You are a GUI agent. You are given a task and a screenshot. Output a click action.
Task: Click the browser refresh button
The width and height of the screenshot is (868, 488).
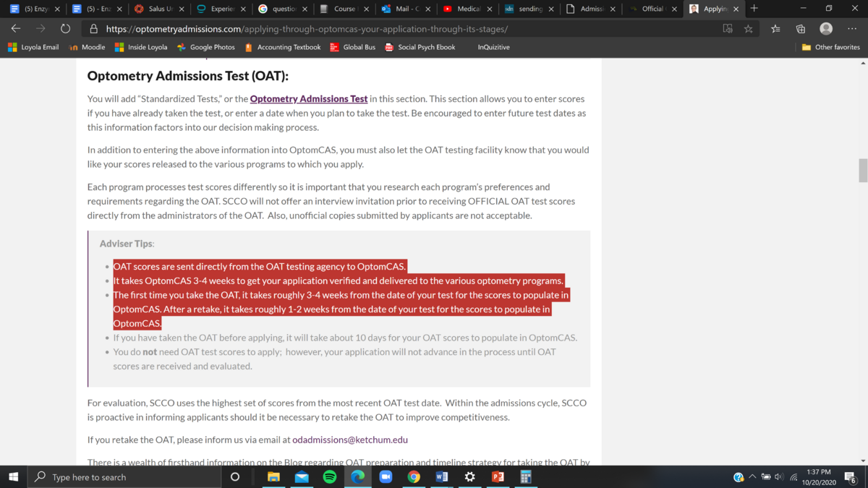pyautogui.click(x=65, y=29)
